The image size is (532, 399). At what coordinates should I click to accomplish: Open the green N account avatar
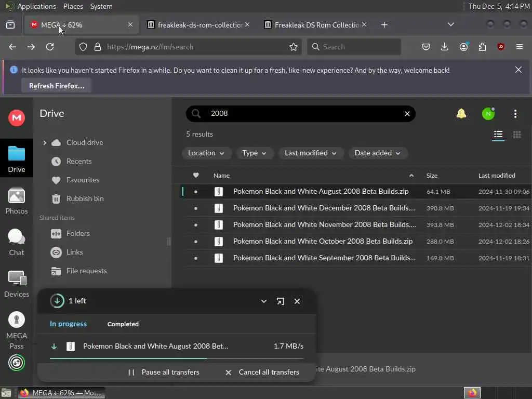pyautogui.click(x=488, y=114)
